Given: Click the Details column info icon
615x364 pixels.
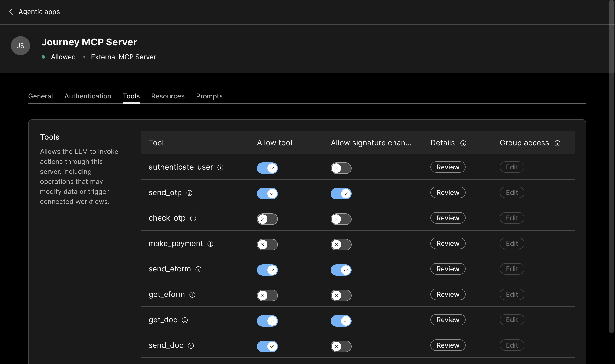Looking at the screenshot, I should [464, 143].
